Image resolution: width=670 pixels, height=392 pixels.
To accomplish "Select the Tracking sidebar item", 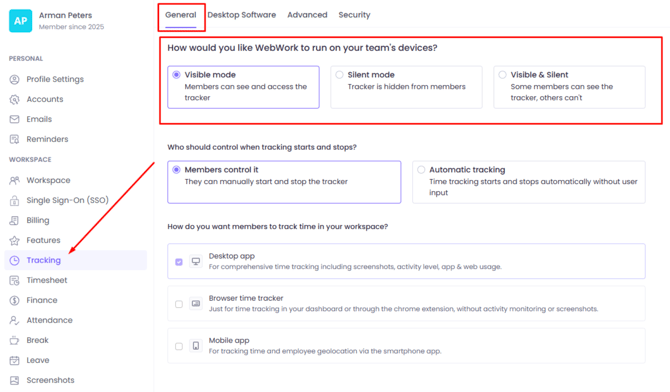I will coord(76,260).
